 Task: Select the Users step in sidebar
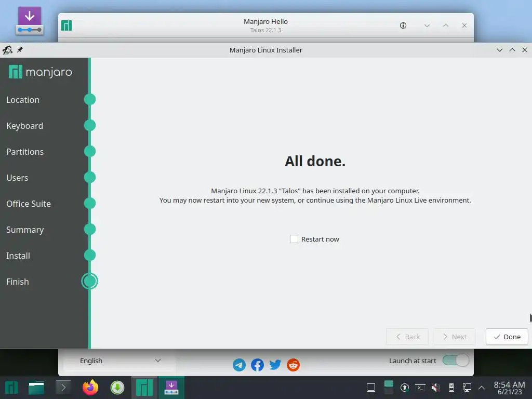coord(17,178)
